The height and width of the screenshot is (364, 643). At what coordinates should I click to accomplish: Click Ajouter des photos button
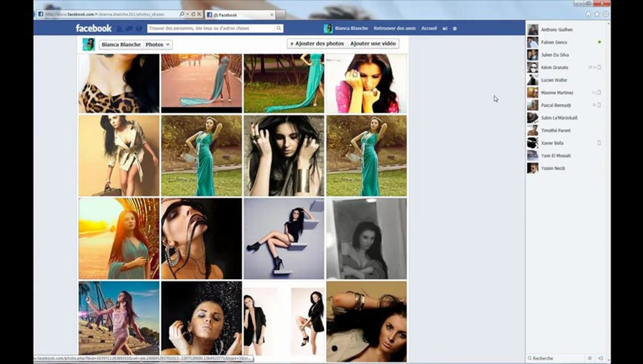point(317,44)
